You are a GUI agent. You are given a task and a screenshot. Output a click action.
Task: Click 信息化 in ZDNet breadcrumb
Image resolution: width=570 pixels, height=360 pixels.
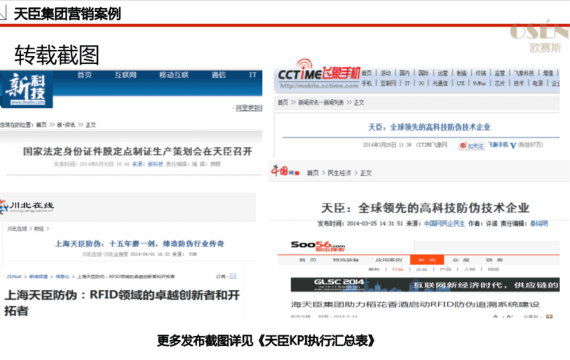63,277
